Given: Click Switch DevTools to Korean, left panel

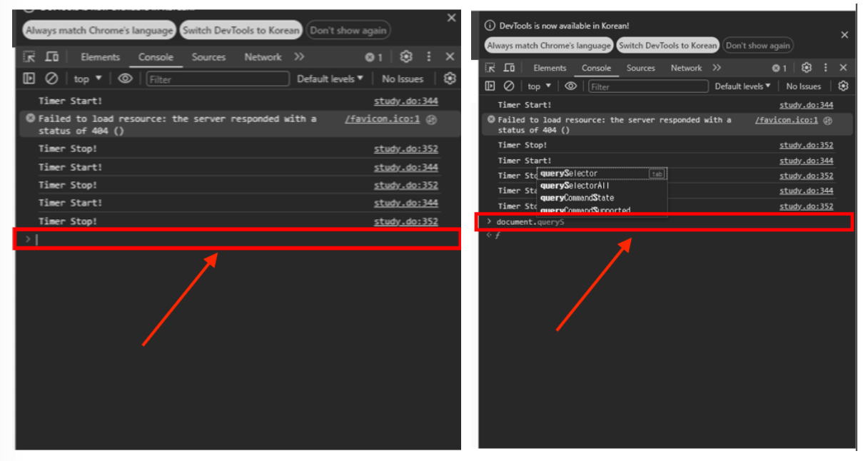Looking at the screenshot, I should click(241, 31).
